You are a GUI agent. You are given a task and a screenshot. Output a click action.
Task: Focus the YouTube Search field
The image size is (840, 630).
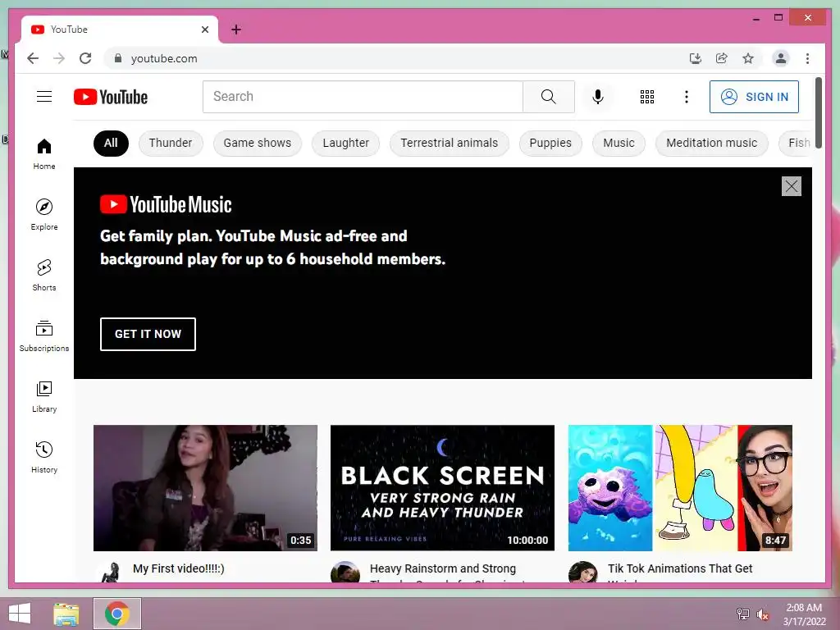363,97
